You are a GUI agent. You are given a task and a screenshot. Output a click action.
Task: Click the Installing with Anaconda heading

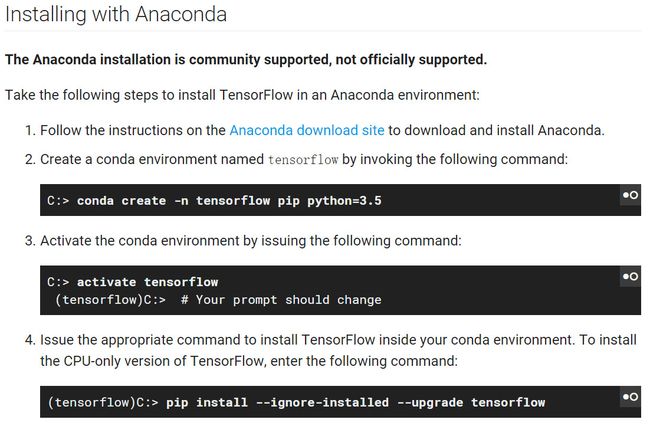[116, 14]
